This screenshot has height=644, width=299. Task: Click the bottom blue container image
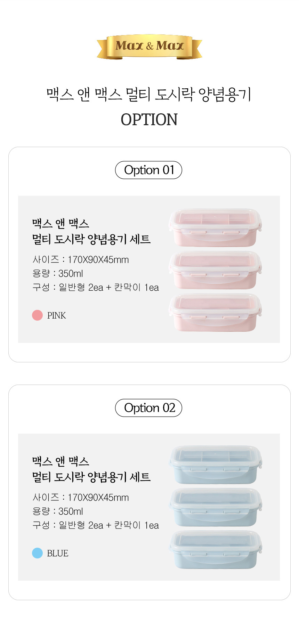point(215,550)
